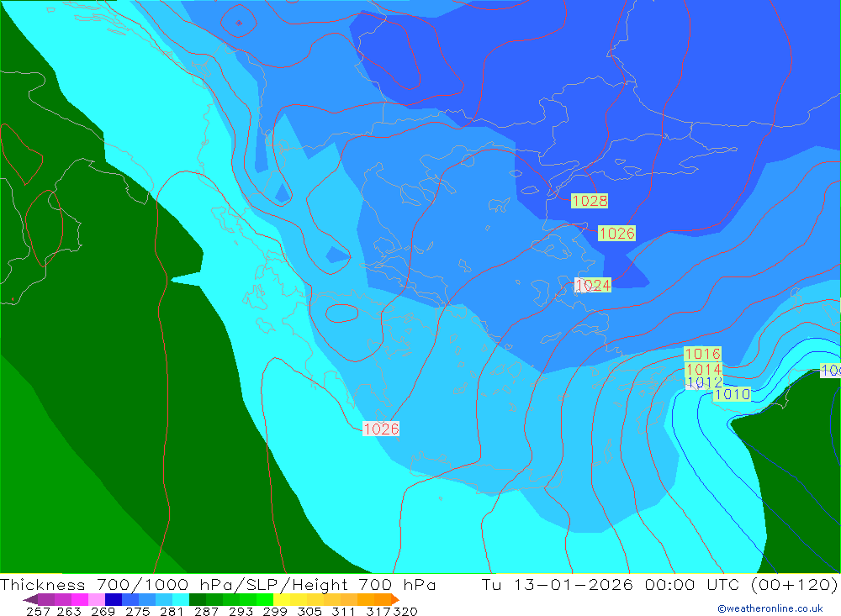
Task: Open the ©weatheronline.co.uk link
Action: 770,608
